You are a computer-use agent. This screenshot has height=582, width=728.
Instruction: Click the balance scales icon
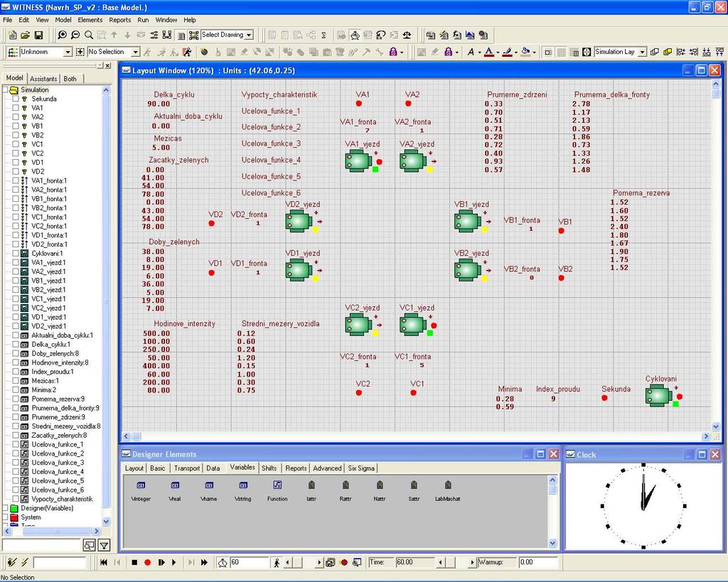[x=407, y=35]
